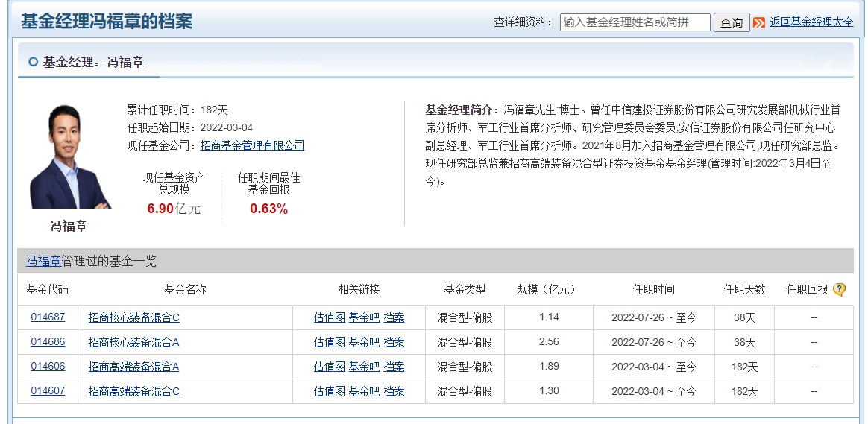Open the 招商核心装备混合C fund name link
868x424 pixels.
coord(134,317)
